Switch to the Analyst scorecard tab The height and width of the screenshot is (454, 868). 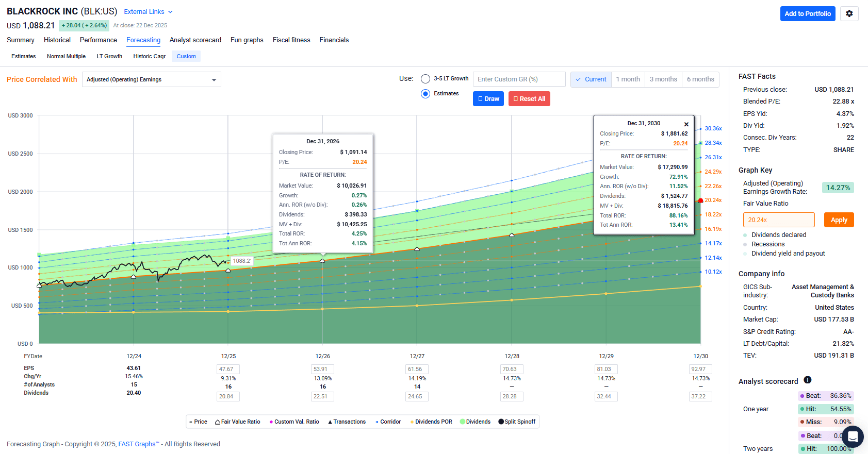click(195, 40)
